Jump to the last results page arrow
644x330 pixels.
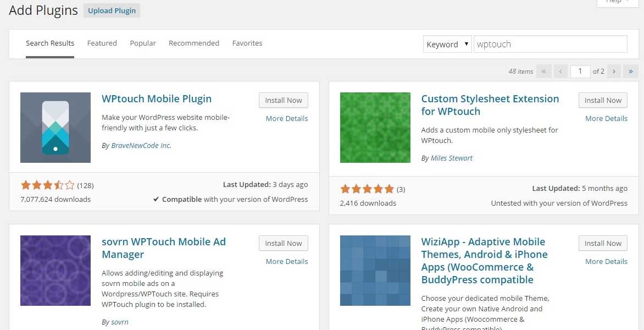pyautogui.click(x=631, y=71)
